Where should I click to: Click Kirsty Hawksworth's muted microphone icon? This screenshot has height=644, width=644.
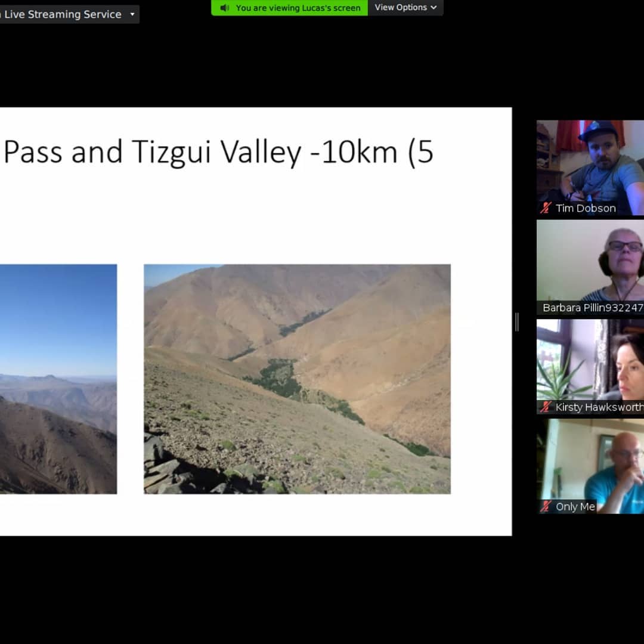[x=546, y=407]
